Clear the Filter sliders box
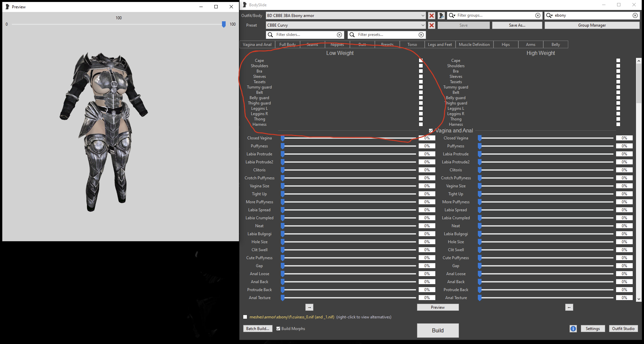Viewport: 644px width, 344px height. [x=339, y=35]
